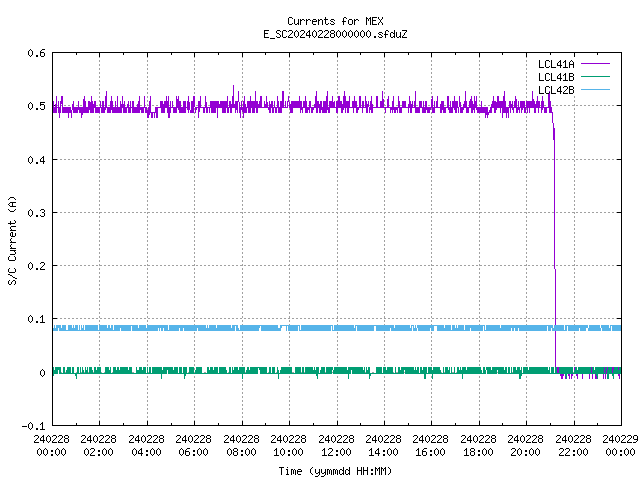Click the y-axis tick value 0.4

36,160
